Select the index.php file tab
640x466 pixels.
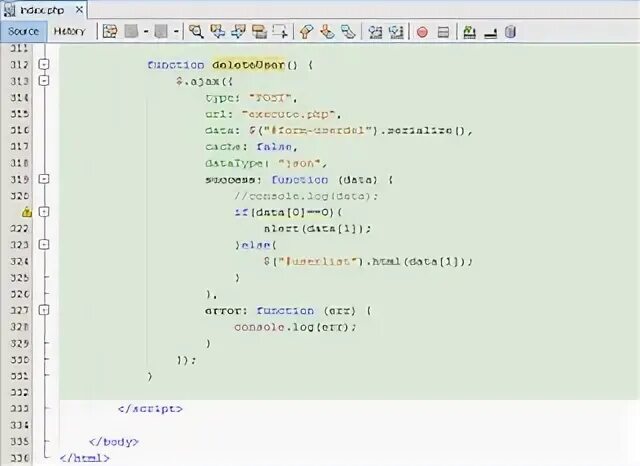click(42, 10)
